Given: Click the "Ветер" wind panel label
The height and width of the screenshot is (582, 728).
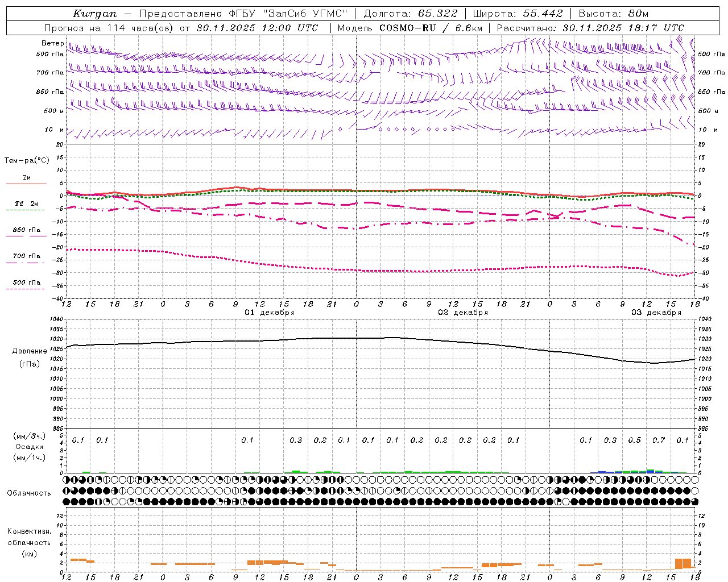Looking at the screenshot, I should [x=52, y=43].
